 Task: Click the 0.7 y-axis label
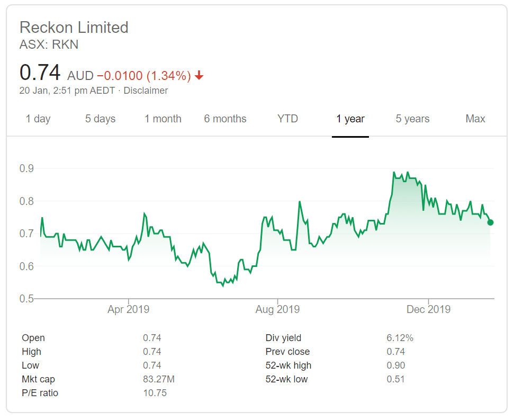[x=26, y=234]
